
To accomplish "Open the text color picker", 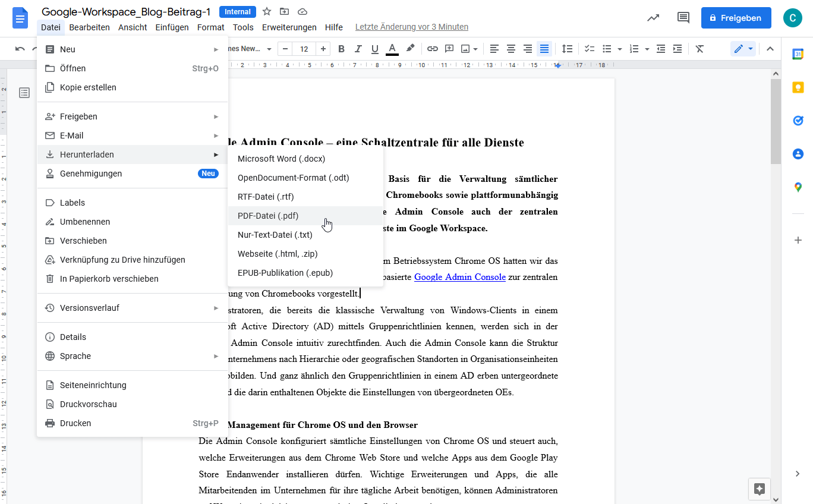I will (392, 49).
